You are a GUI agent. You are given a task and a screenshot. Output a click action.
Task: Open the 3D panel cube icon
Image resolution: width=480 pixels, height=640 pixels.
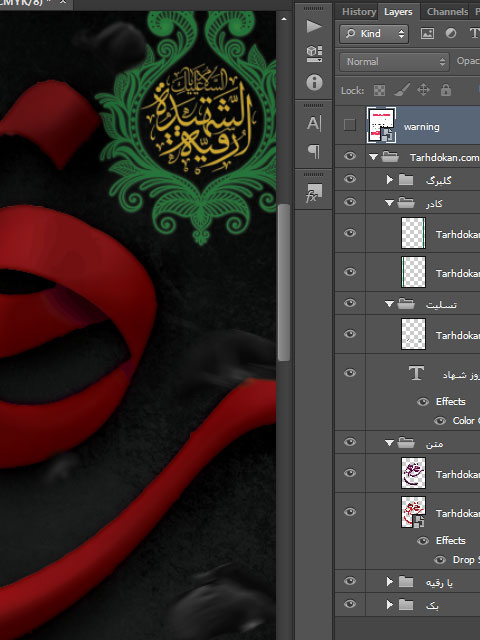click(314, 53)
